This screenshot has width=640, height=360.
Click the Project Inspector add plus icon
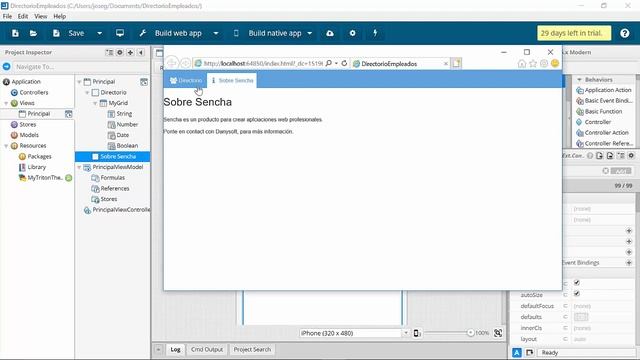pos(130,52)
